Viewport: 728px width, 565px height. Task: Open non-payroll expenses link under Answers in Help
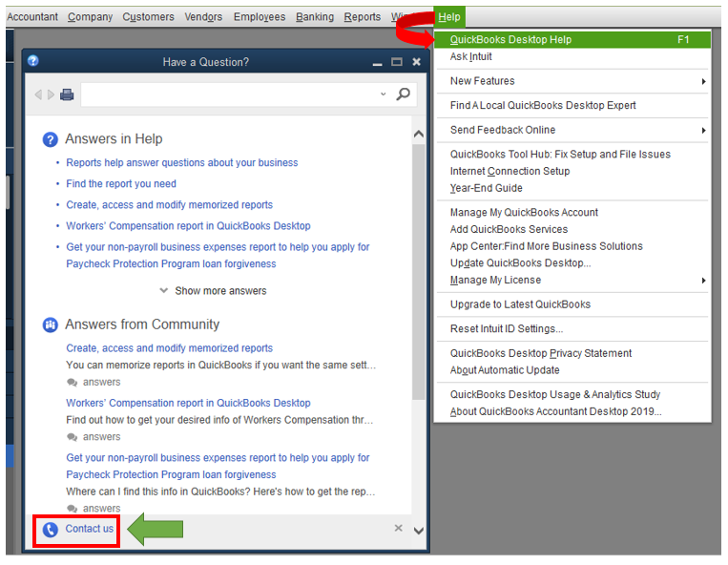pyautogui.click(x=218, y=256)
